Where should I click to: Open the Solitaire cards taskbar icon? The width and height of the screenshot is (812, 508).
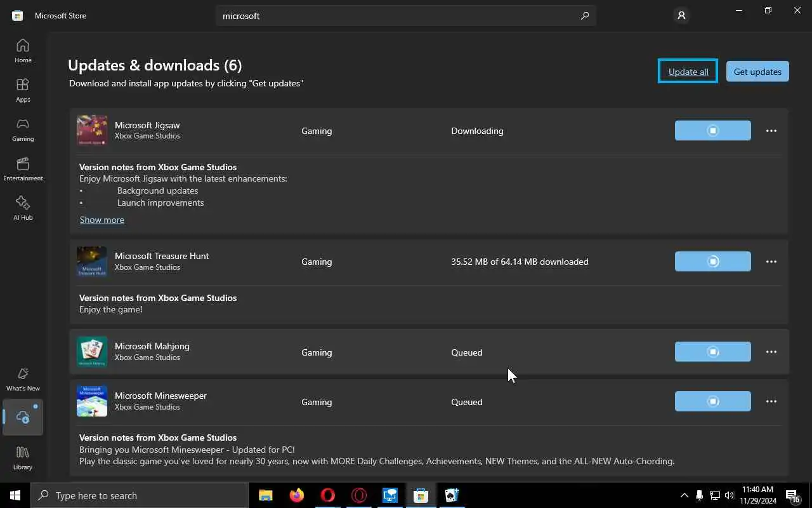tap(452, 495)
